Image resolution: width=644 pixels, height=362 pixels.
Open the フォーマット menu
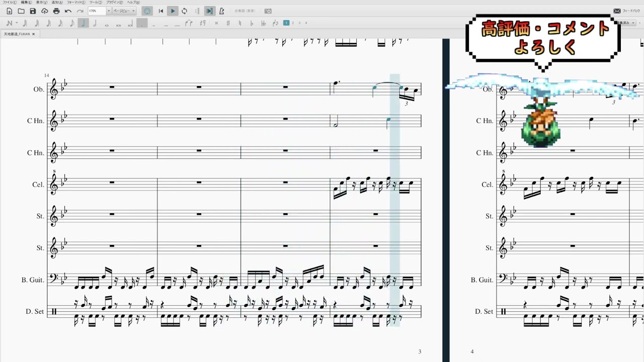(75, 3)
